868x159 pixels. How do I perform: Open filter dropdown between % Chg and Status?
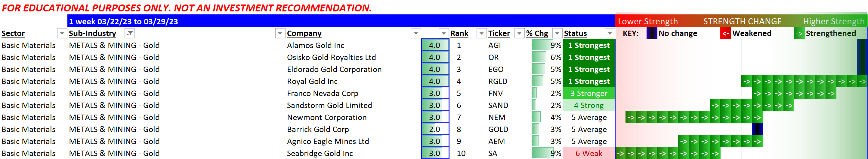[557, 34]
